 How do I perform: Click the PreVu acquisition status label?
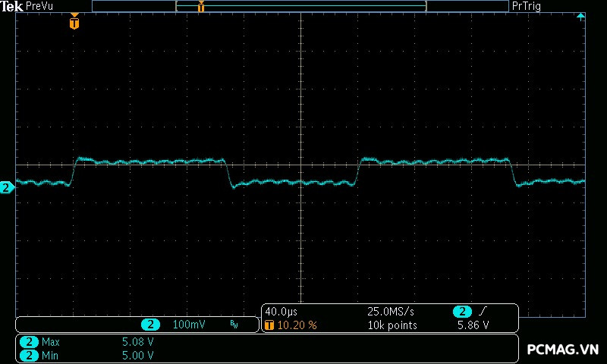[x=39, y=6]
